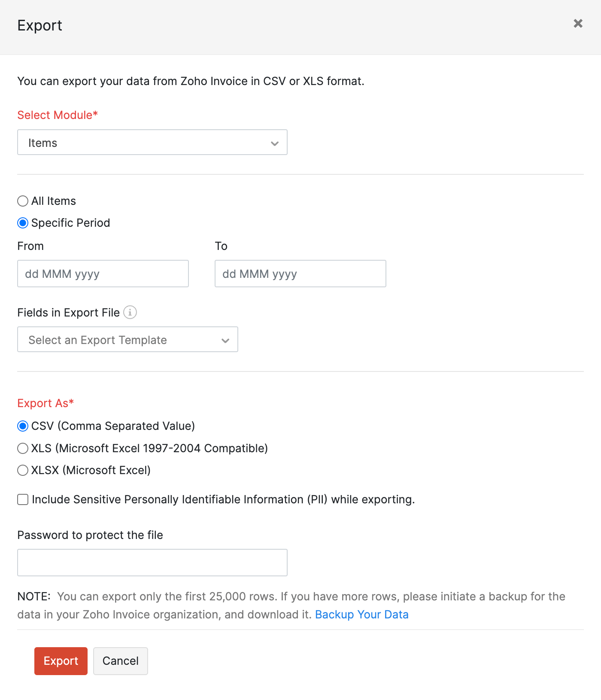Image resolution: width=601 pixels, height=700 pixels.
Task: Select the All Items radio button
Action: pos(23,201)
